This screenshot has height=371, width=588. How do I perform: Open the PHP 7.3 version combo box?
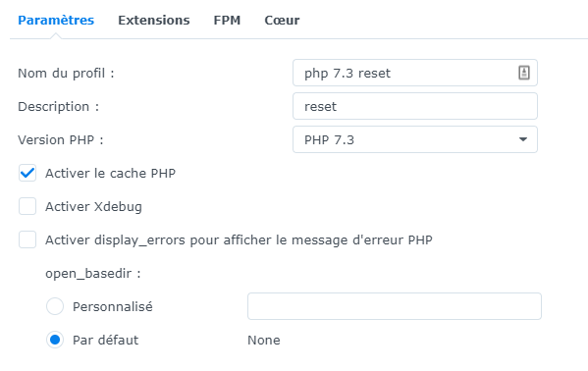[415, 139]
